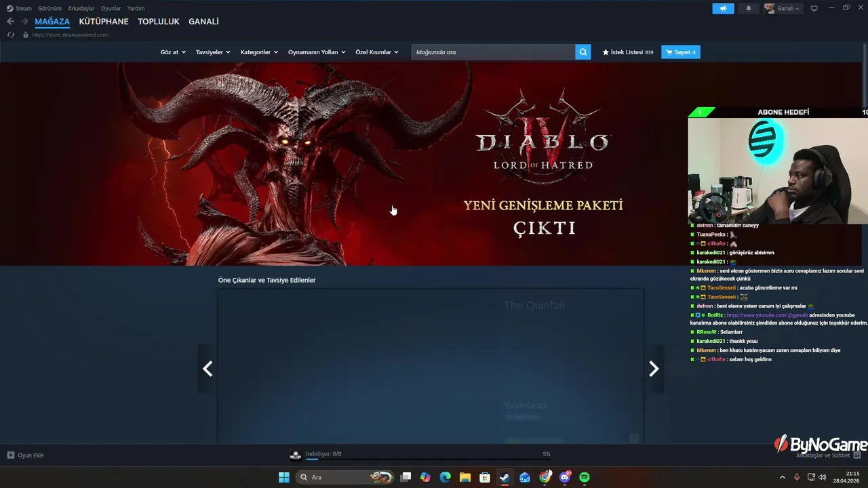The width and height of the screenshot is (868, 488).
Task: Click the YouTube ganalii link in chat
Action: coord(767,315)
